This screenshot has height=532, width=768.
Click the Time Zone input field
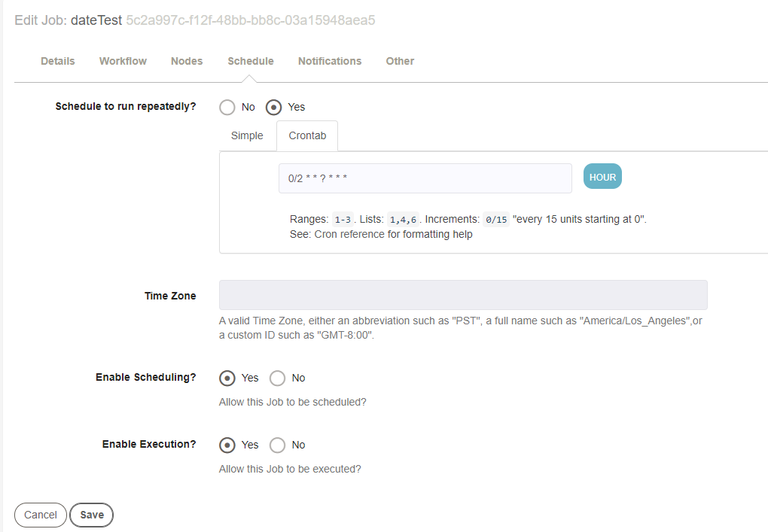coord(463,295)
